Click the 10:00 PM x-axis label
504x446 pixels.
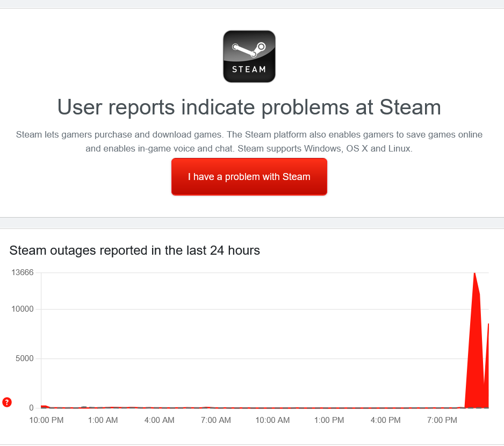click(46, 420)
